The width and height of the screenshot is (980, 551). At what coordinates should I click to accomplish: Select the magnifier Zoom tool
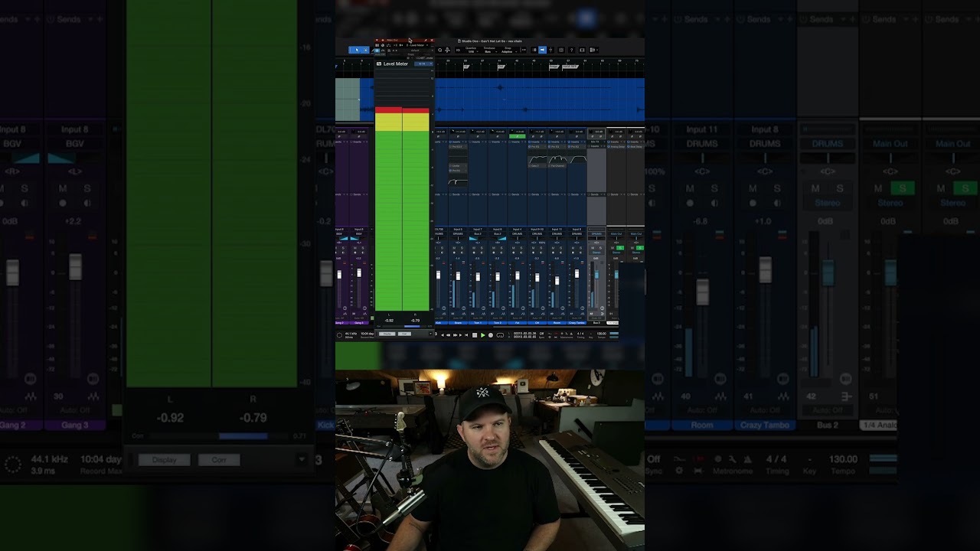pos(440,50)
